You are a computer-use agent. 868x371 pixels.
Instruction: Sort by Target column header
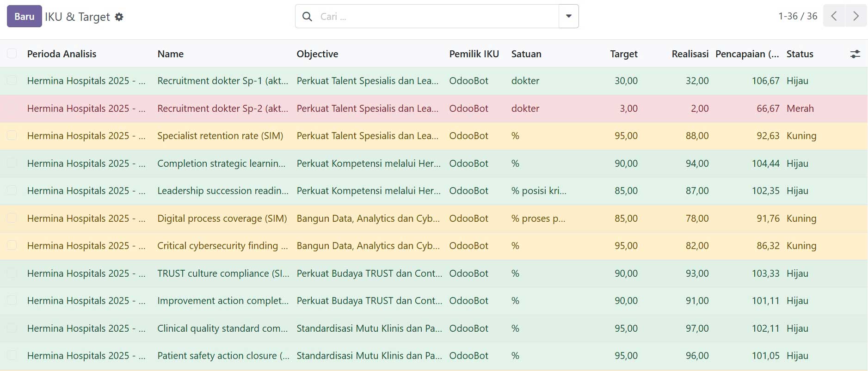624,54
